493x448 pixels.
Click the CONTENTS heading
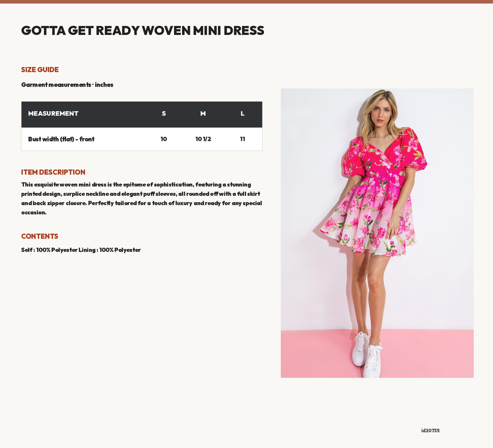(40, 236)
